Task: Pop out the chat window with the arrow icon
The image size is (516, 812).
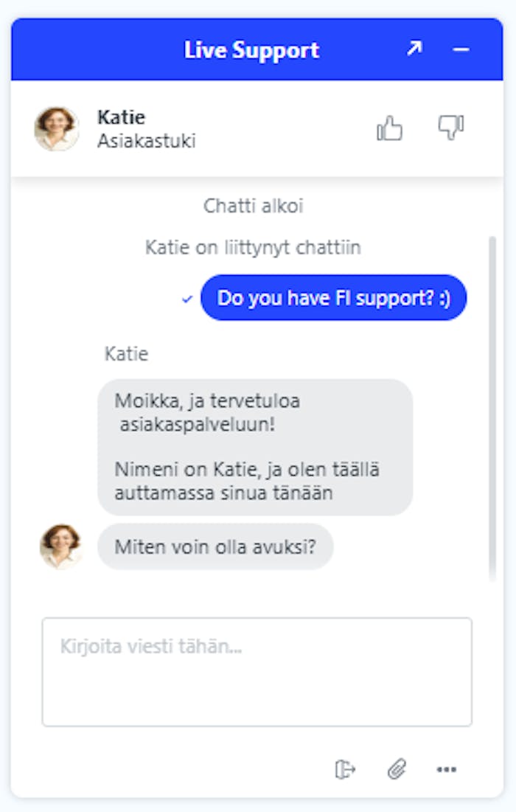Action: coord(414,49)
